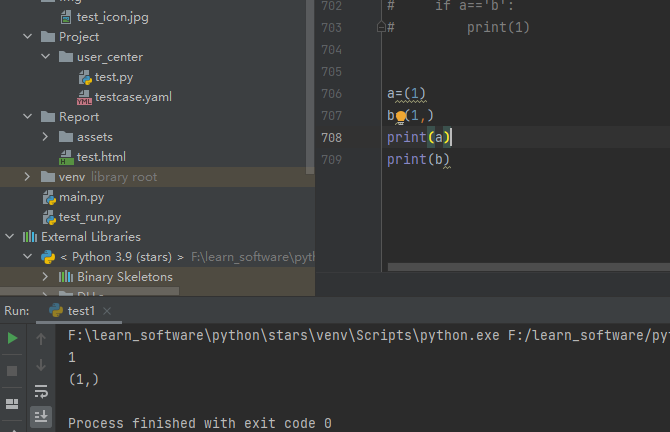Screen dimensions: 670x432
Task: Select test.html in project tree
Action: 101,157
